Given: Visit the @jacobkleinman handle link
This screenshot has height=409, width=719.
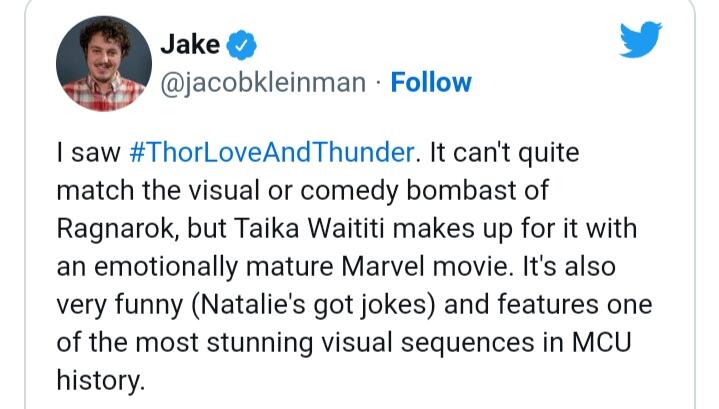Looking at the screenshot, I should 263,83.
